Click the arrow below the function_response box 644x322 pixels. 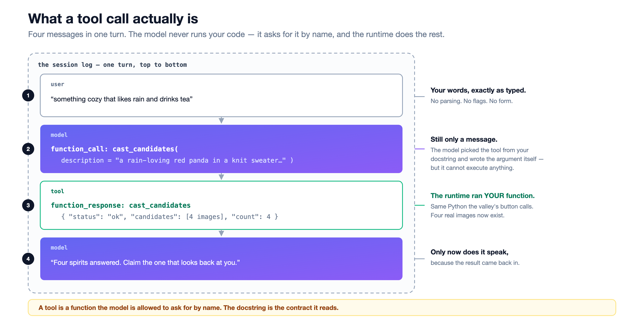221,233
